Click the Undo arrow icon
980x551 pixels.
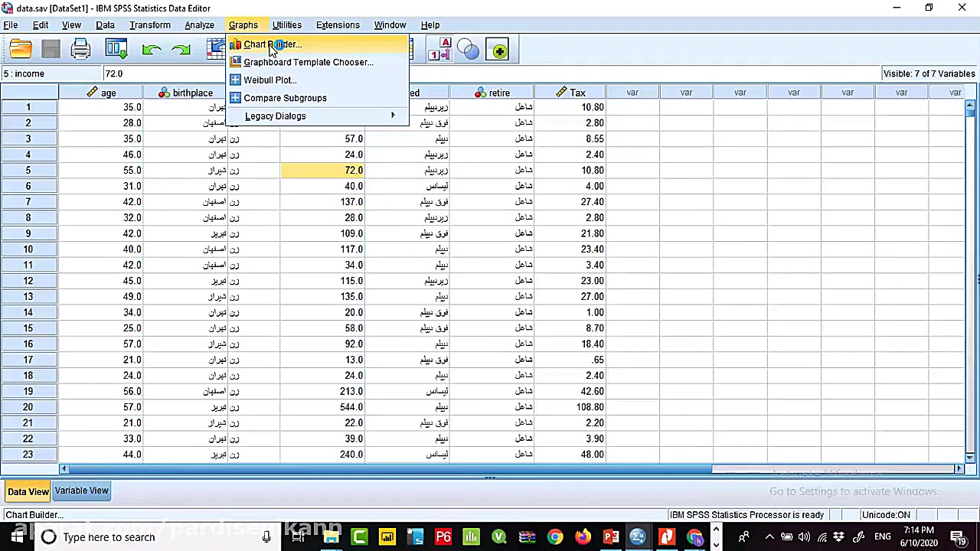151,51
